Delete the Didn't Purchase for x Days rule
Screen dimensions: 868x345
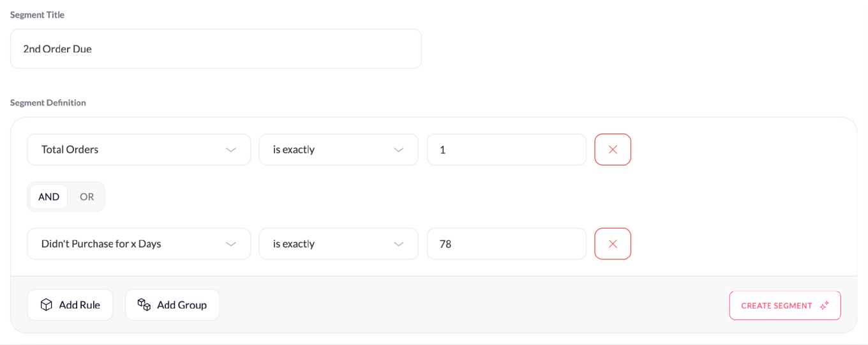(x=613, y=244)
